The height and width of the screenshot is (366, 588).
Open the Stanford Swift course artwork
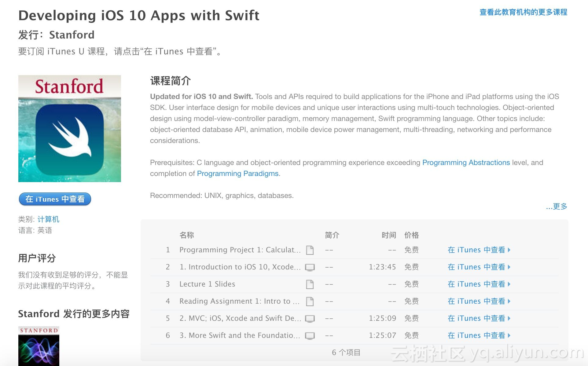point(70,129)
